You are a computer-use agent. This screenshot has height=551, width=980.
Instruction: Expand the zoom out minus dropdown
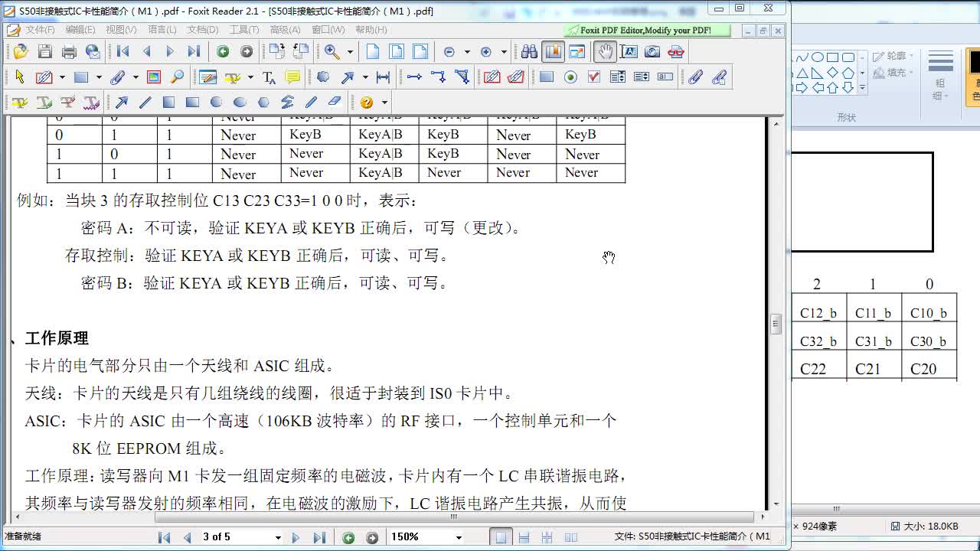466,52
